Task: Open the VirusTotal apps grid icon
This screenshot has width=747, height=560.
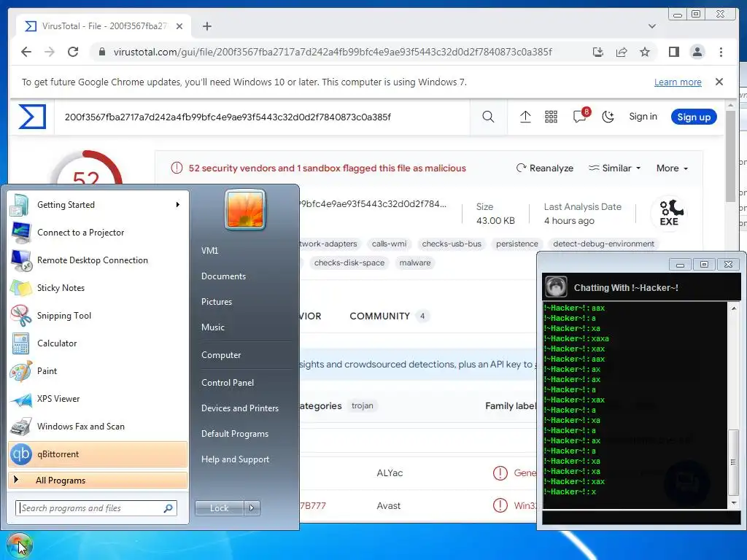Action: click(x=551, y=117)
